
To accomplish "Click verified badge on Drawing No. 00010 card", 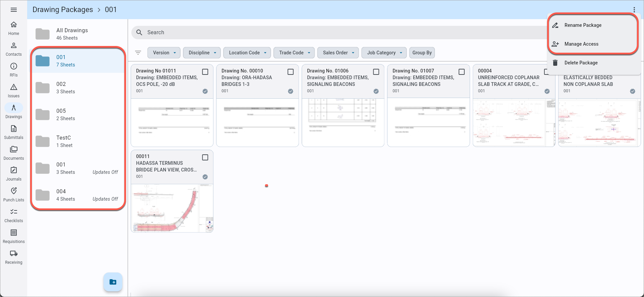I will (x=291, y=91).
